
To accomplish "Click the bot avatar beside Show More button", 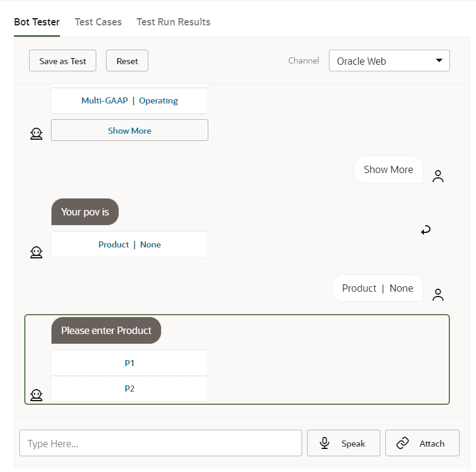I will (36, 134).
